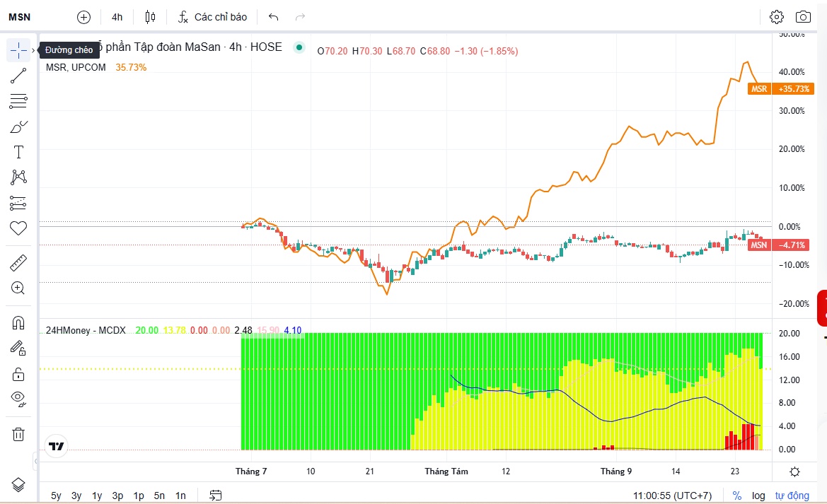
Task: Undo the last chart action
Action: tap(273, 18)
